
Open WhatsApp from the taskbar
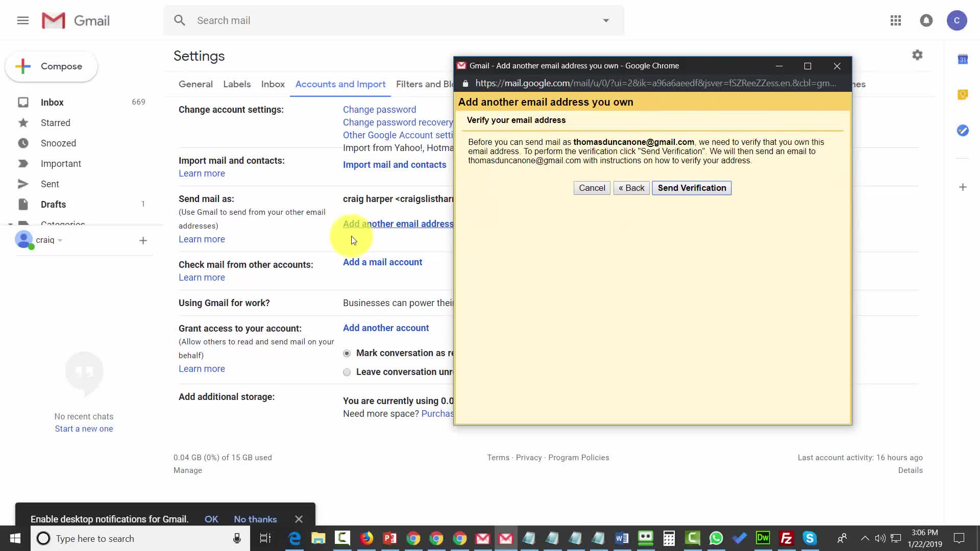(x=716, y=538)
